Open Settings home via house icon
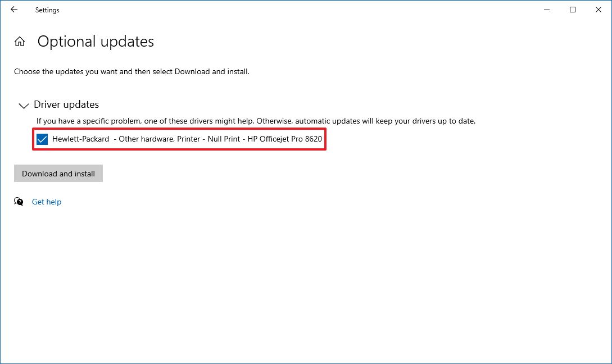612x364 pixels. pyautogui.click(x=20, y=42)
